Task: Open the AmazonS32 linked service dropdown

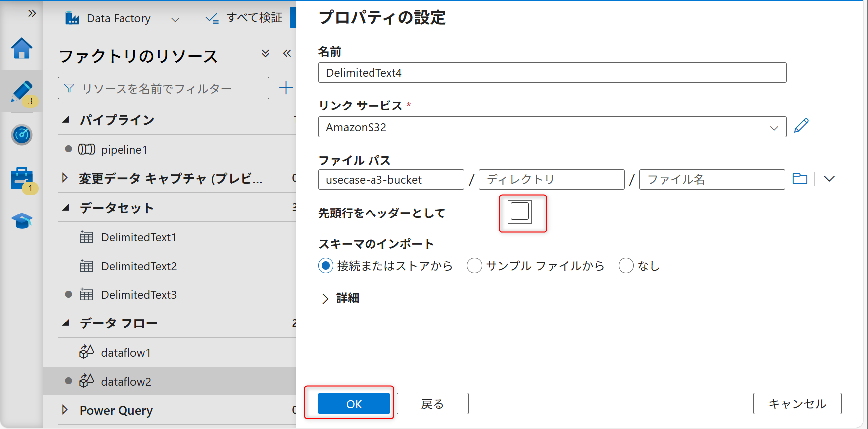Action: (x=774, y=128)
